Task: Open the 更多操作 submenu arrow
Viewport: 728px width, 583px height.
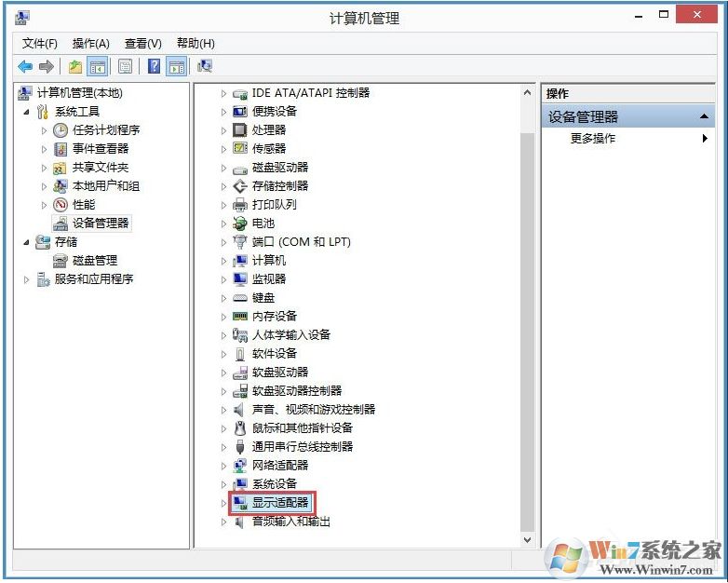Action: point(705,139)
